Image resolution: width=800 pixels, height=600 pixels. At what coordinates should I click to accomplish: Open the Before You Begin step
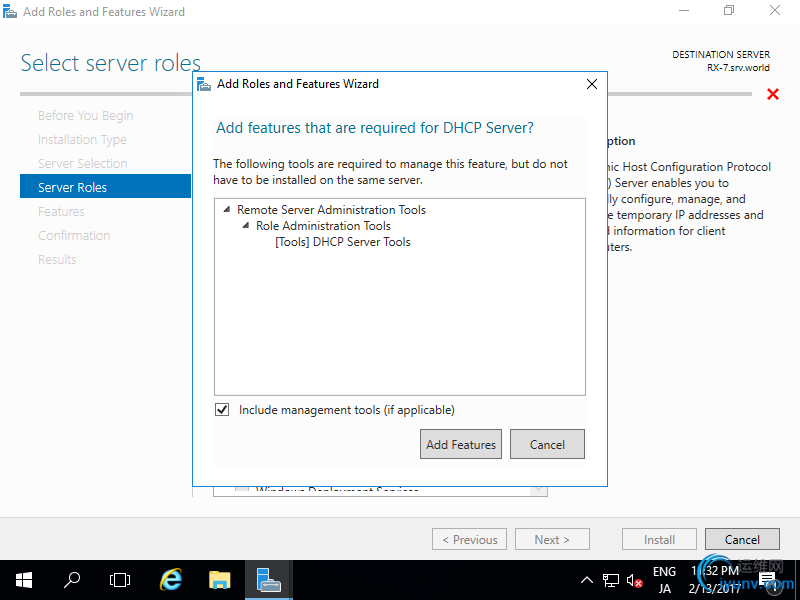tap(85, 116)
